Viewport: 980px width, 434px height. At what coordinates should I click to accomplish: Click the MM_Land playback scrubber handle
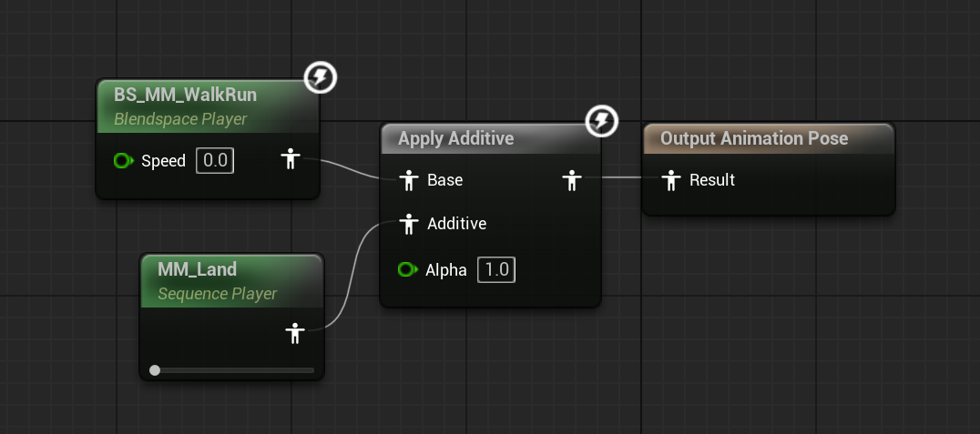click(154, 370)
